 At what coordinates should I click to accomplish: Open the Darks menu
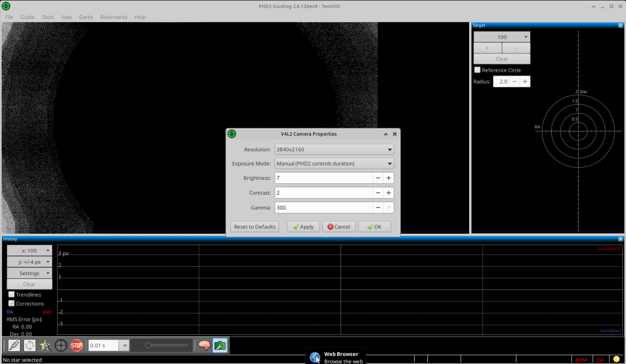(86, 17)
